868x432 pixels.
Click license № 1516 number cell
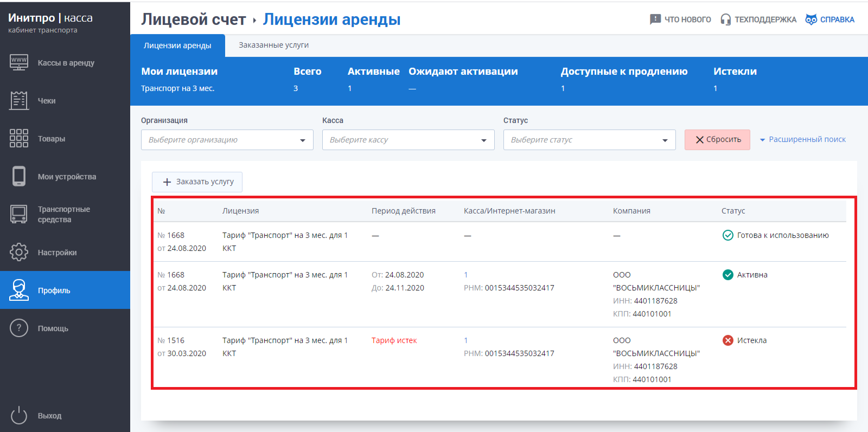(x=171, y=340)
